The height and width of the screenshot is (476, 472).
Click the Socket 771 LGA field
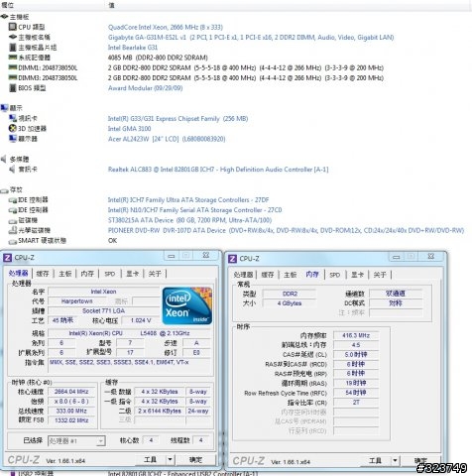(x=103, y=310)
